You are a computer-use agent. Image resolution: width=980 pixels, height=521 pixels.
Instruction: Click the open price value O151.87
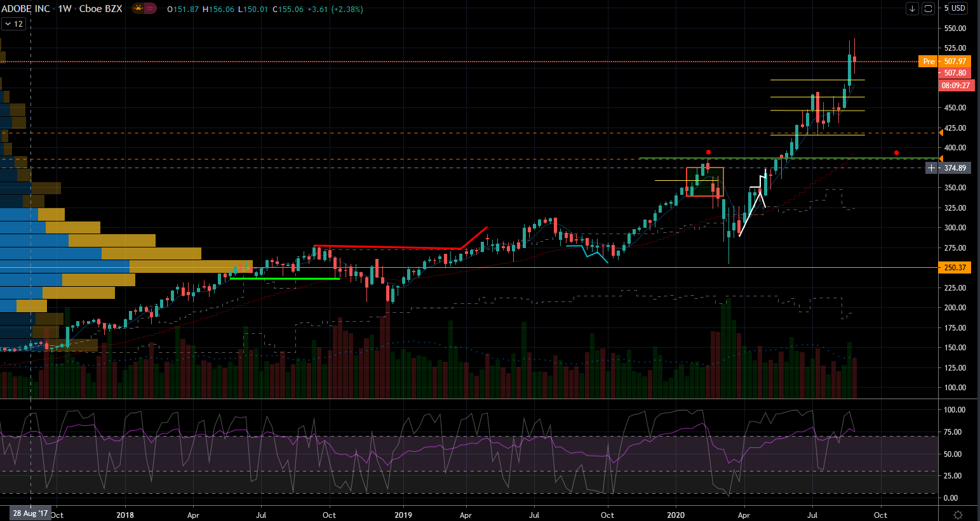pos(183,10)
